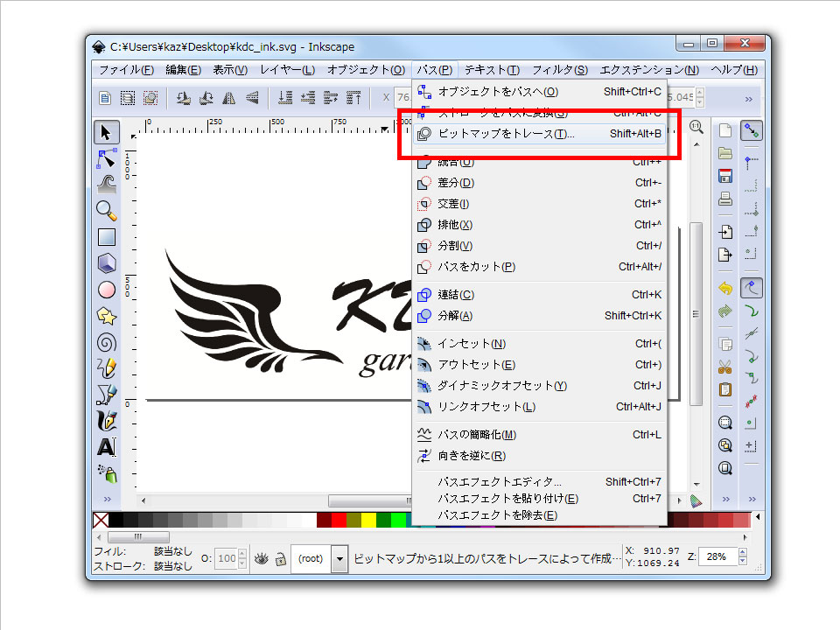Pick the no-color X swatch
This screenshot has height=630, width=840.
101,520
